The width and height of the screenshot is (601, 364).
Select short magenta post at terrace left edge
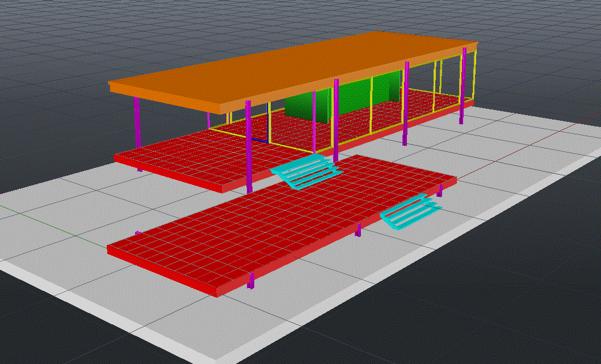(137, 232)
